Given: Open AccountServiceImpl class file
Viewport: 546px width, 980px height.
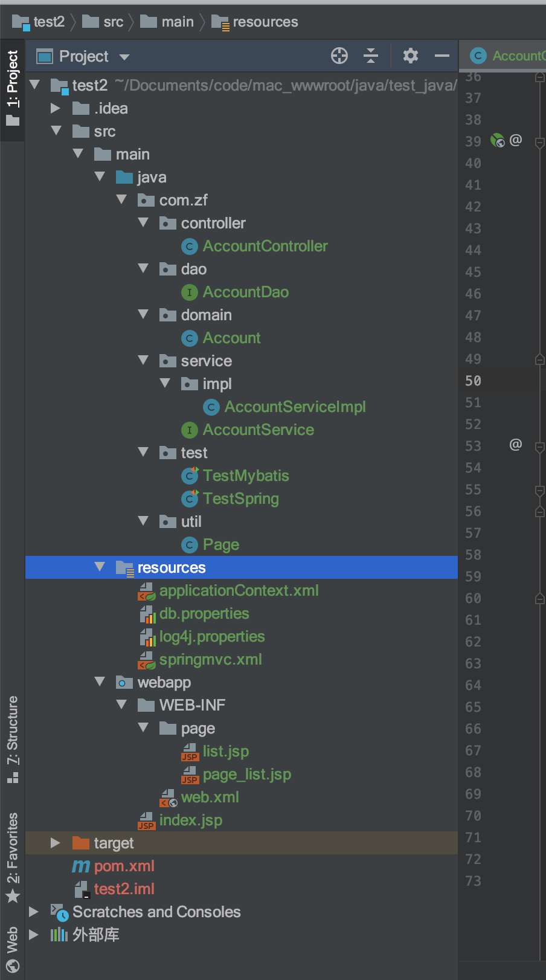Looking at the screenshot, I should tap(295, 407).
